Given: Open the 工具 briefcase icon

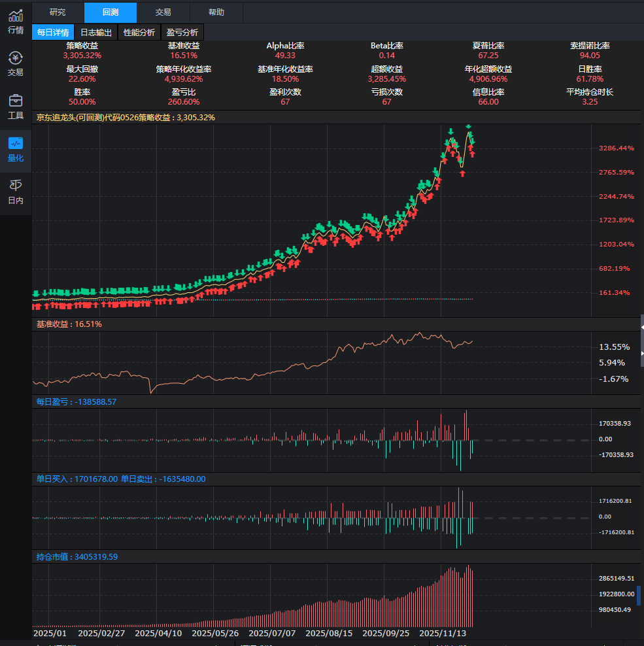Looking at the screenshot, I should click(16, 107).
